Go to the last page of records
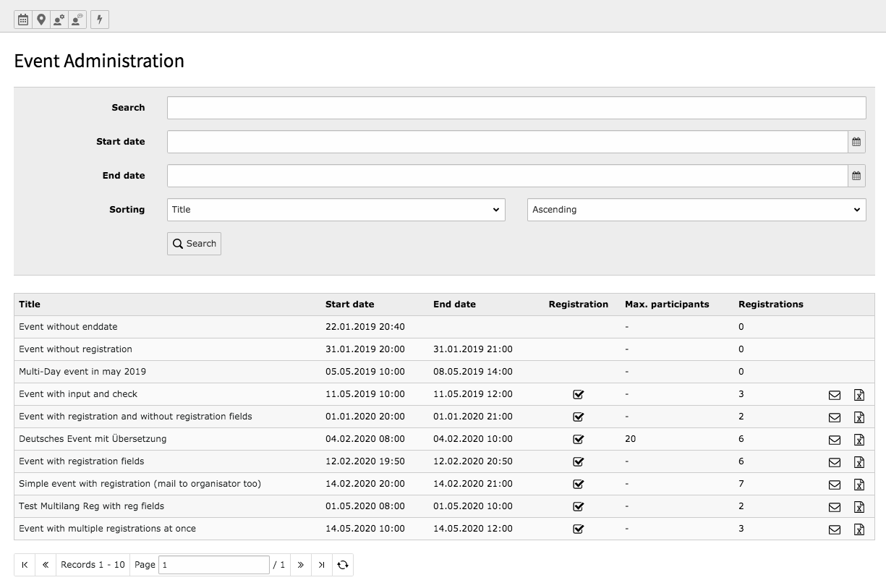Viewport: 886px width, 588px height. (321, 565)
